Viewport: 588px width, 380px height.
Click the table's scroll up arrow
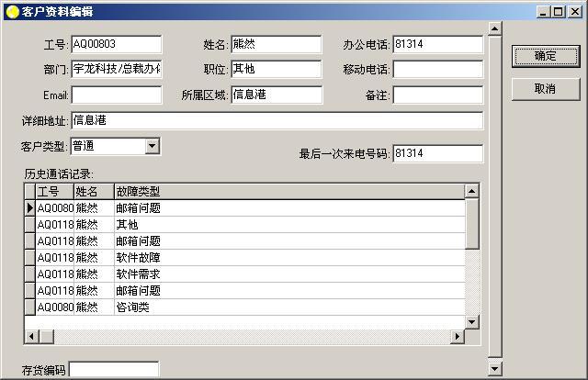tap(472, 191)
